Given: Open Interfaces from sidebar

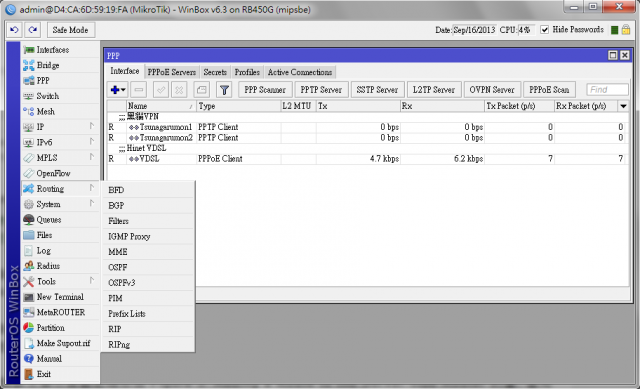Looking at the screenshot, I should click(x=60, y=50).
